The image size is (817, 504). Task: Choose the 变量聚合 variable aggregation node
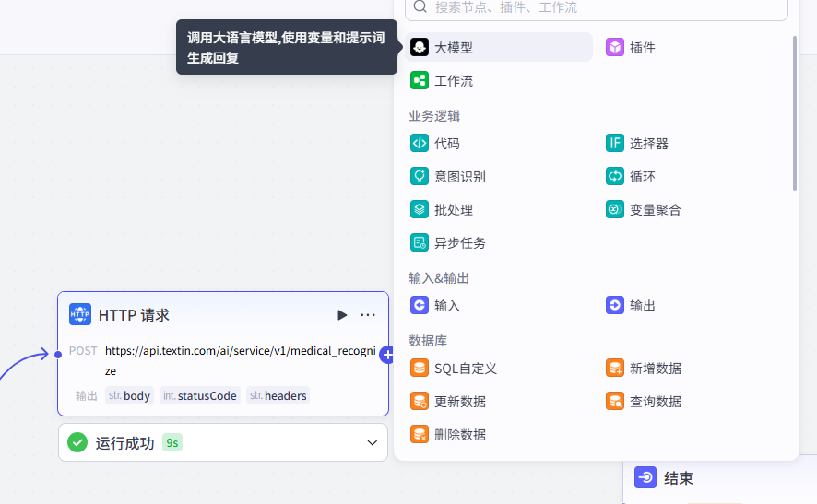coord(643,210)
